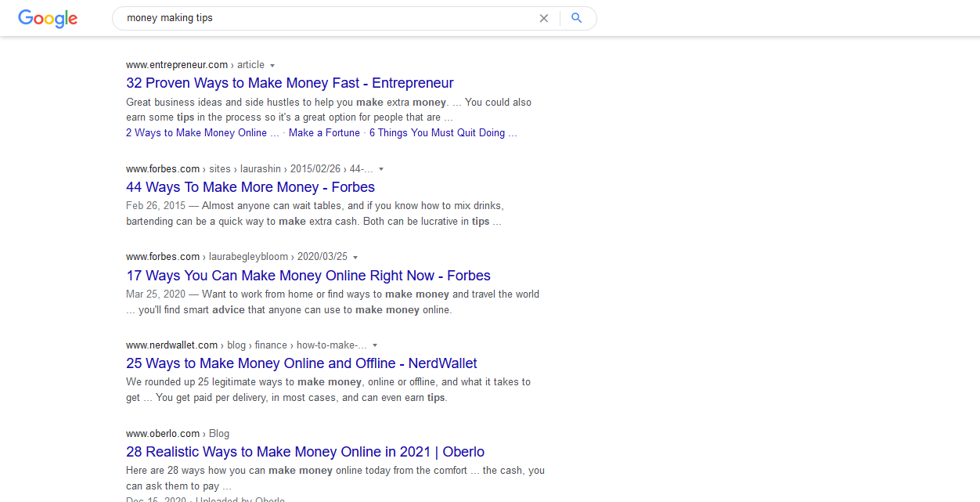
Task: Click the magnifying glass search icon
Action: point(577,18)
